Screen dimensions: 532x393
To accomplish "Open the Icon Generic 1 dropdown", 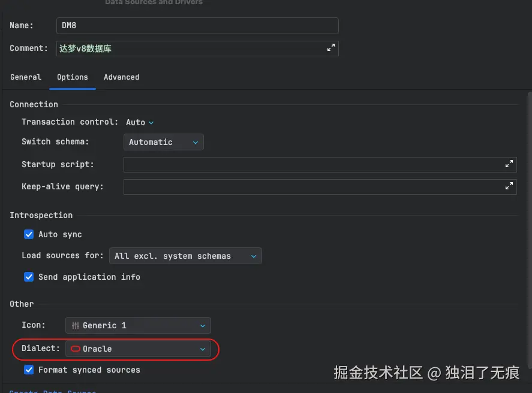I will (138, 325).
